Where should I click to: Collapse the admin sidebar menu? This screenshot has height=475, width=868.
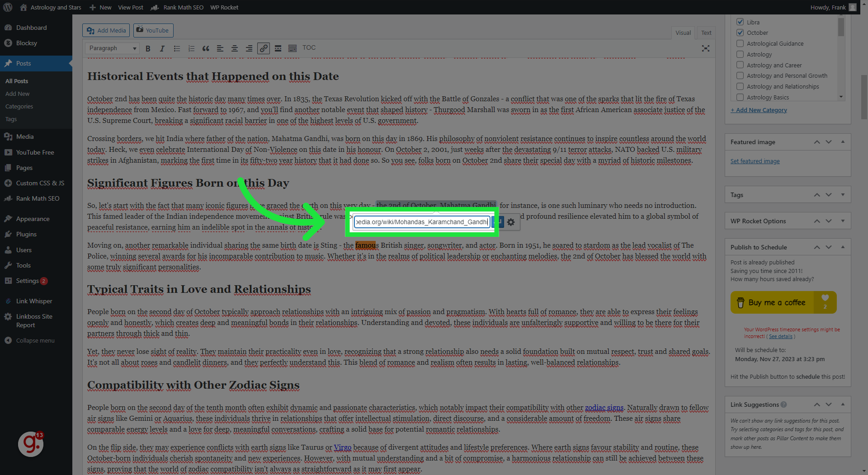36,340
